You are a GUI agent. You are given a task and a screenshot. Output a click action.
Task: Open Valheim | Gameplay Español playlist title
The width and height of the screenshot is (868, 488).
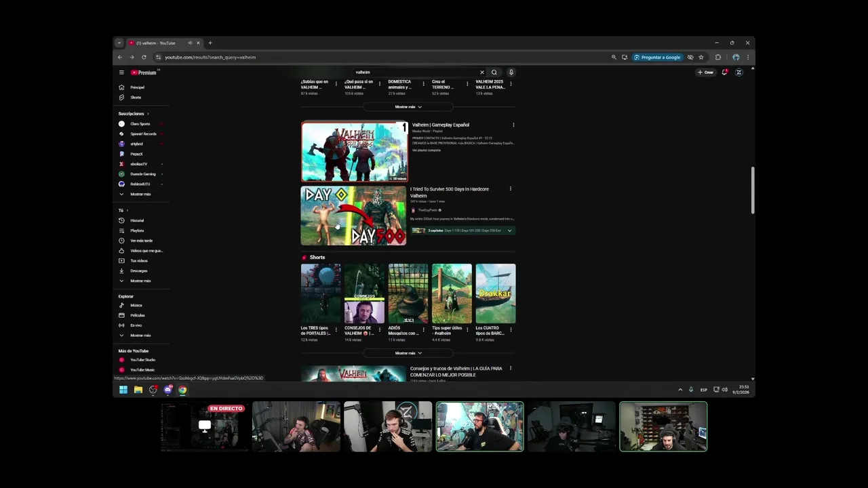[441, 125]
